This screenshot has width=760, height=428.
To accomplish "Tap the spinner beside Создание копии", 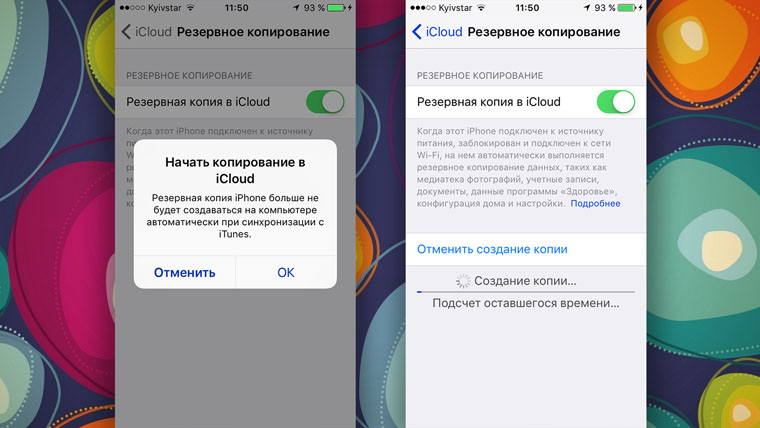I will pos(463,281).
